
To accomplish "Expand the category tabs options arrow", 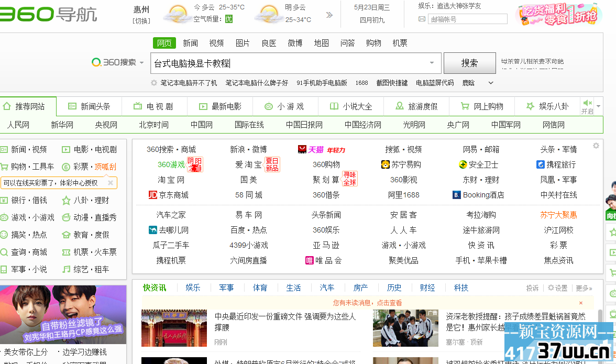I will click(598, 106).
